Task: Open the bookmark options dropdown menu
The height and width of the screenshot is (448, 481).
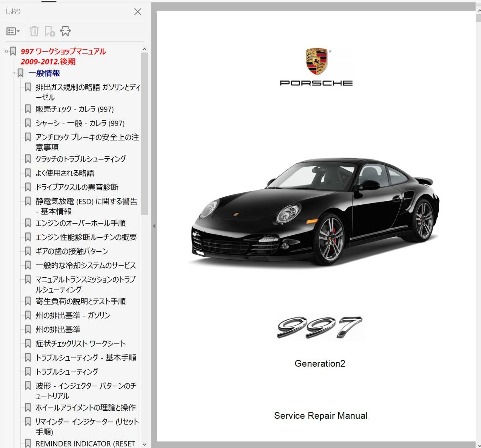Action: pyautogui.click(x=13, y=31)
